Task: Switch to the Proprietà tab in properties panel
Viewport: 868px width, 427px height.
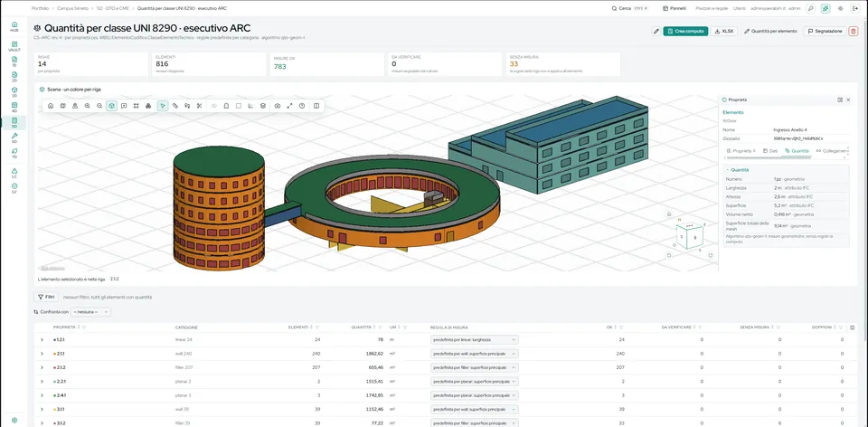Action: 741,151
